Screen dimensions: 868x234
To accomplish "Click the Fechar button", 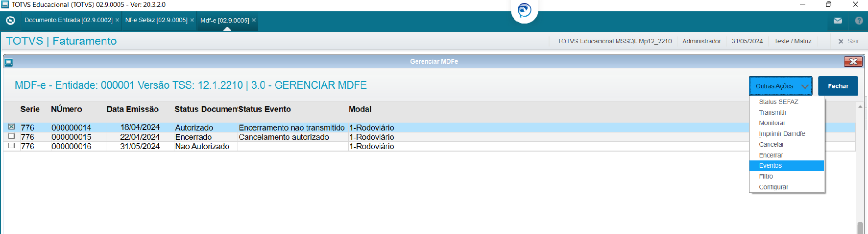I will [x=838, y=86].
